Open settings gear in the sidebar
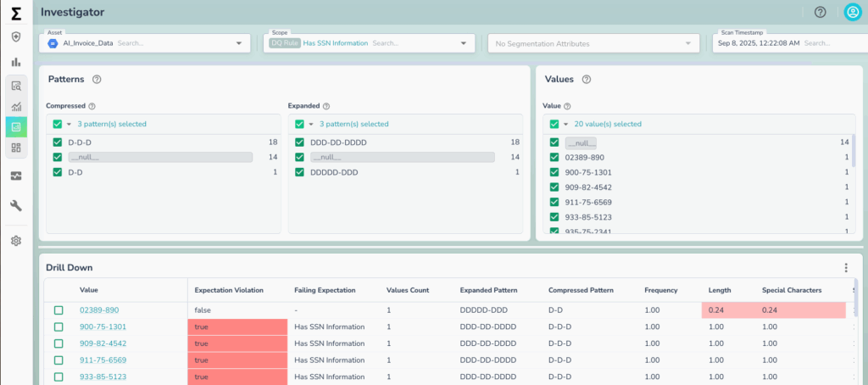This screenshot has width=868, height=385. click(16, 241)
